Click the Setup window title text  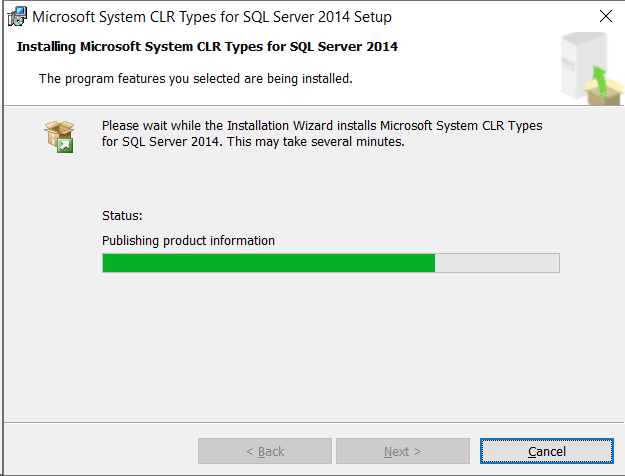212,17
